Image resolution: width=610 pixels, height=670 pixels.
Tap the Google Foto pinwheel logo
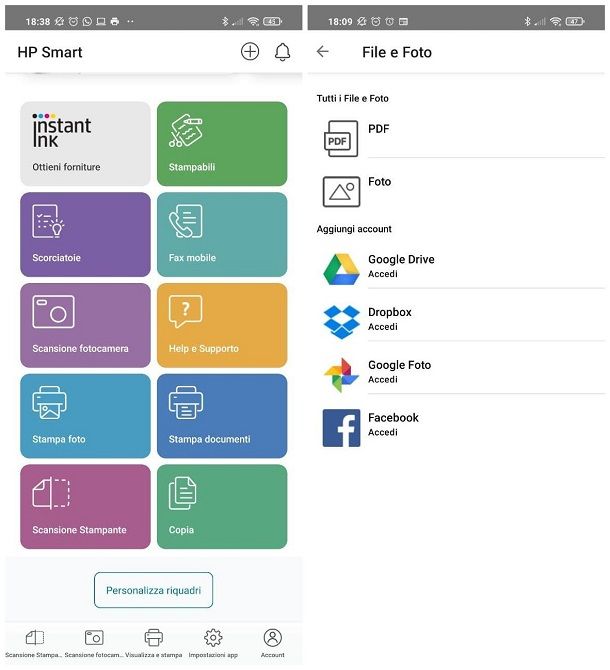click(341, 375)
